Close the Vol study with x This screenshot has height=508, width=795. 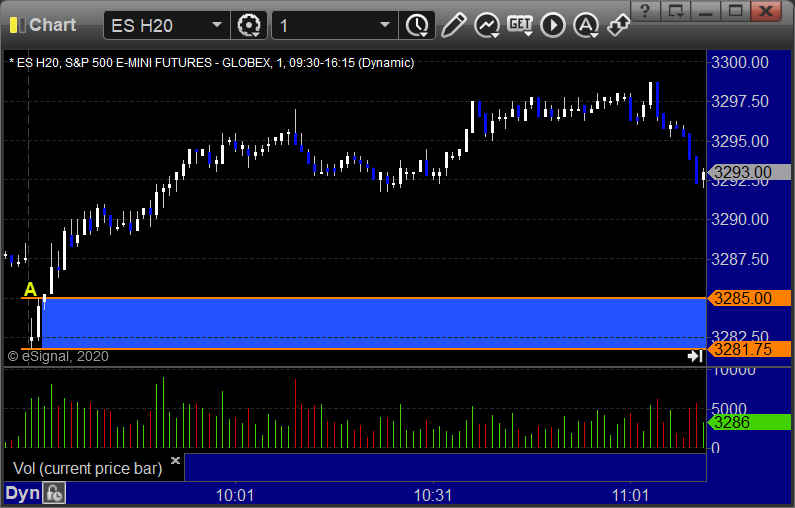(175, 460)
